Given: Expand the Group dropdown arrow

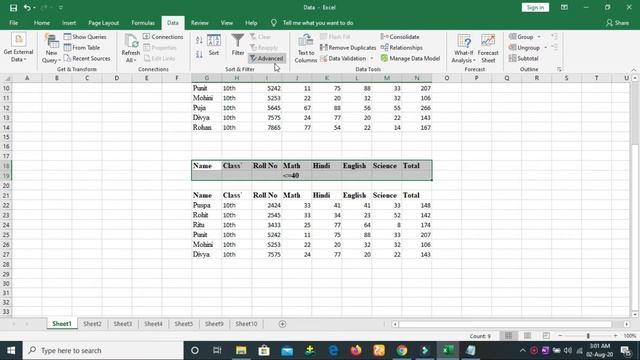Looking at the screenshot, I should click(x=539, y=37).
